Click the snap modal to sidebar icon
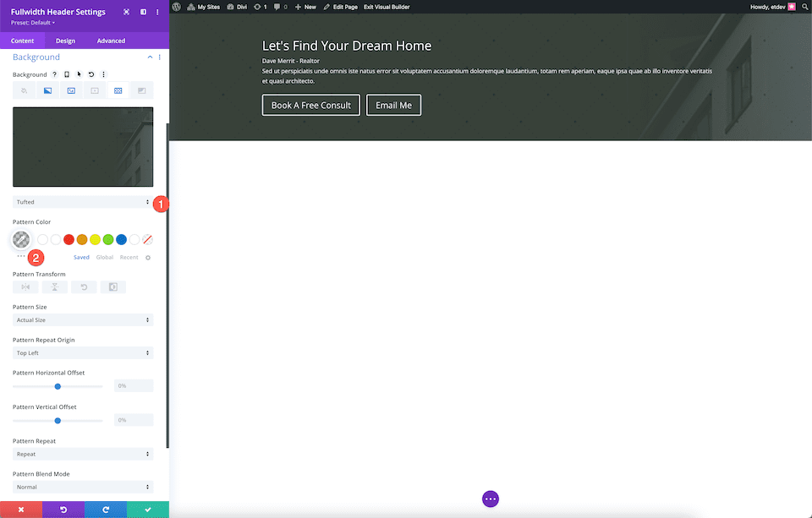This screenshot has width=812, height=518. point(143,12)
